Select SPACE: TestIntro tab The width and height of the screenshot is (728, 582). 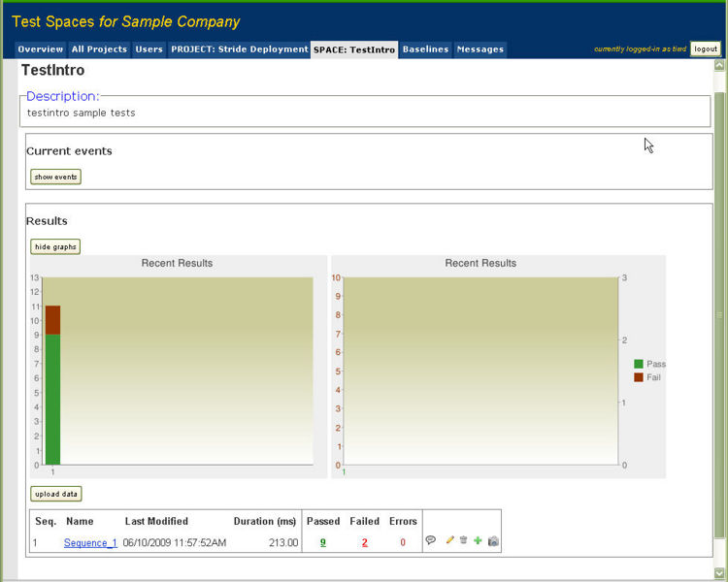(354, 49)
